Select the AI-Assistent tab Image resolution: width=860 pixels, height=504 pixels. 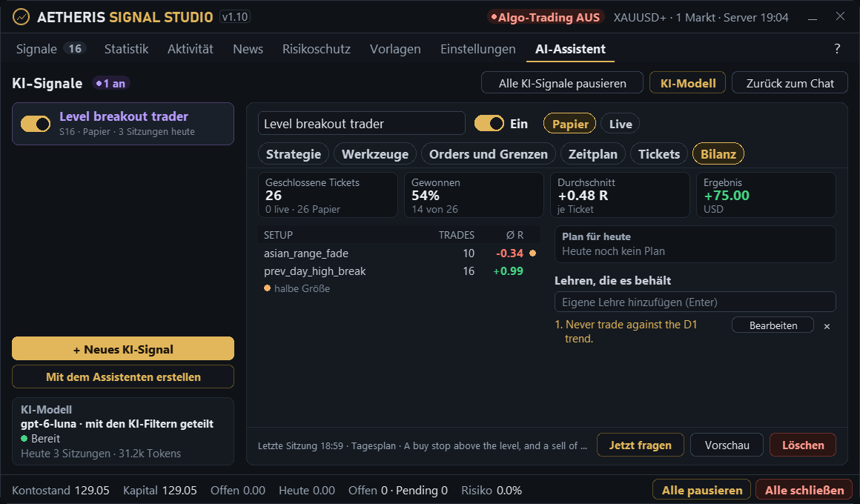tap(570, 49)
